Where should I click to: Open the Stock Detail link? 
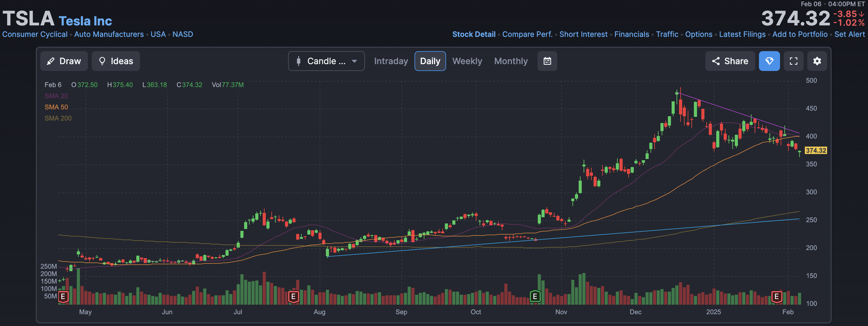click(474, 34)
